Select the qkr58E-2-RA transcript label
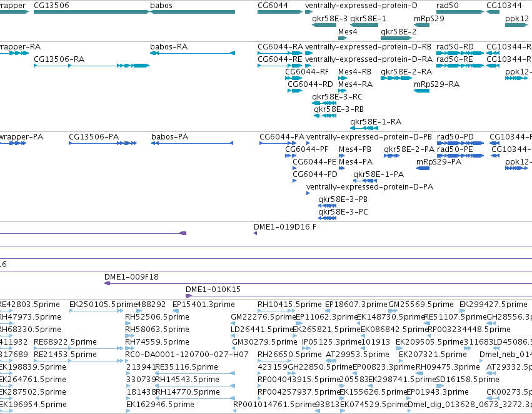The image size is (532, 414). 406,72
